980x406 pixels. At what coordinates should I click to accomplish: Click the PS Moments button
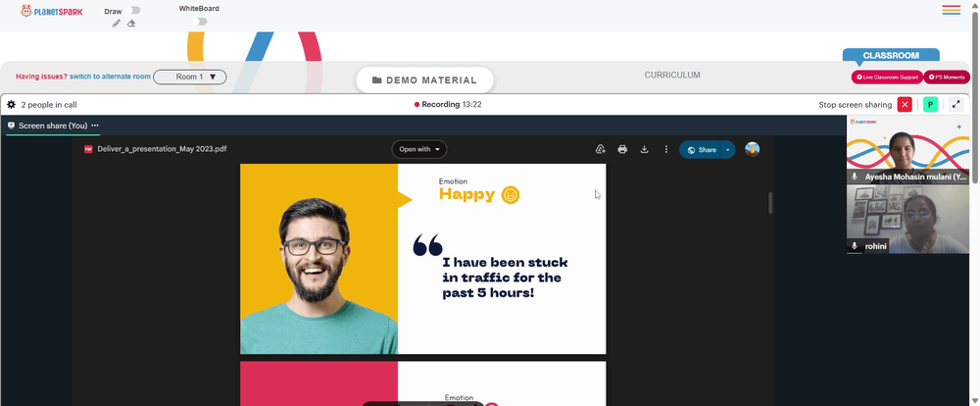947,76
